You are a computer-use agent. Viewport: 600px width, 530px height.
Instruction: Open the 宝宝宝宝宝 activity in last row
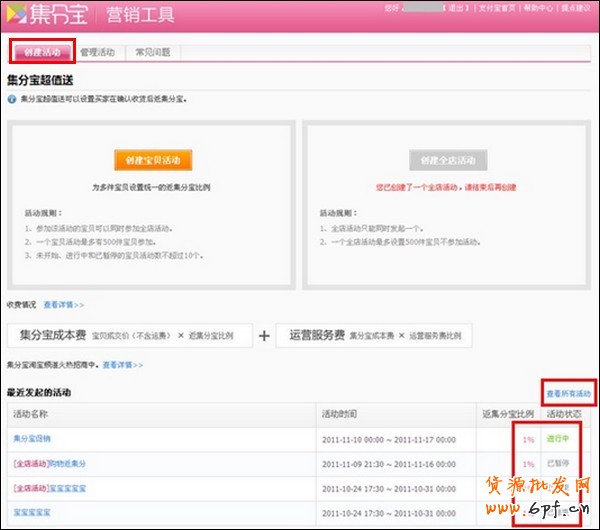(x=33, y=511)
